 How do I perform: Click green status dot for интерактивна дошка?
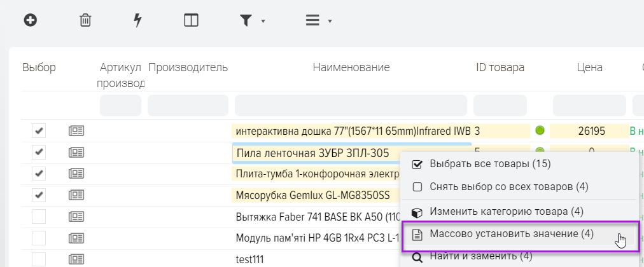click(540, 132)
